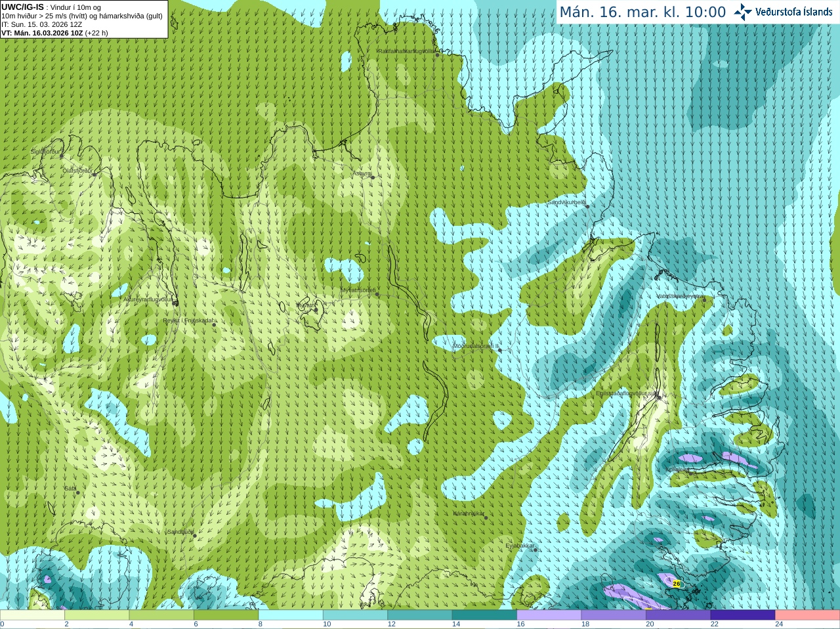Select the Siglufjörður station label
The height and width of the screenshot is (629, 840).
pyautogui.click(x=45, y=152)
